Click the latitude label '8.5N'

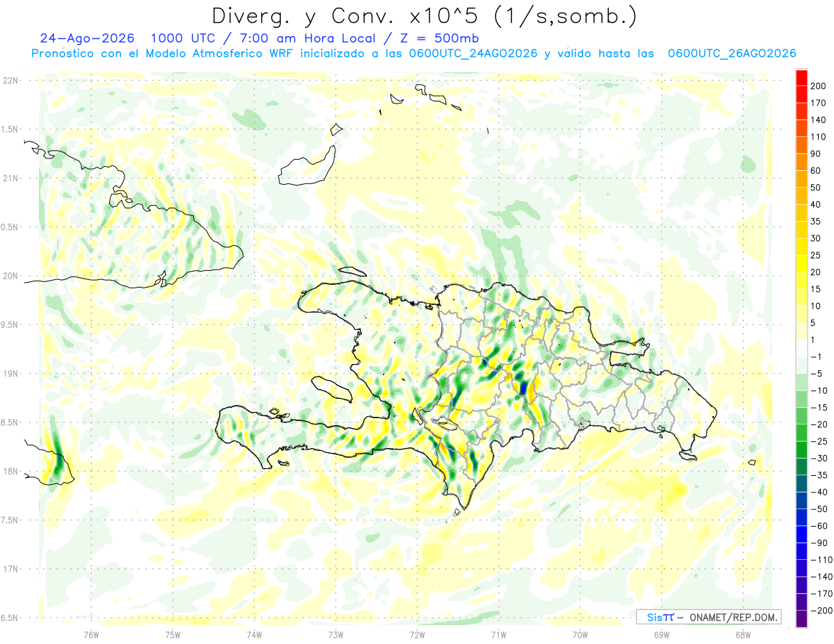[10, 422]
